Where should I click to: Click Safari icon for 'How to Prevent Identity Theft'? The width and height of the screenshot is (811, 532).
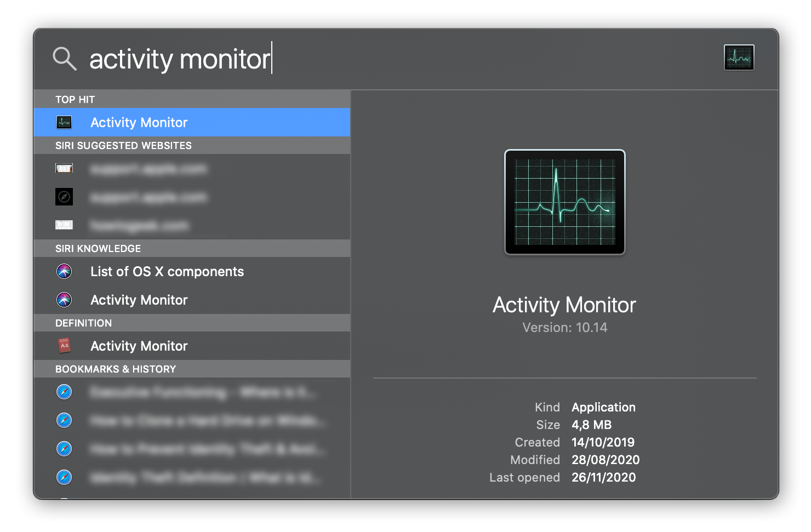point(64,449)
